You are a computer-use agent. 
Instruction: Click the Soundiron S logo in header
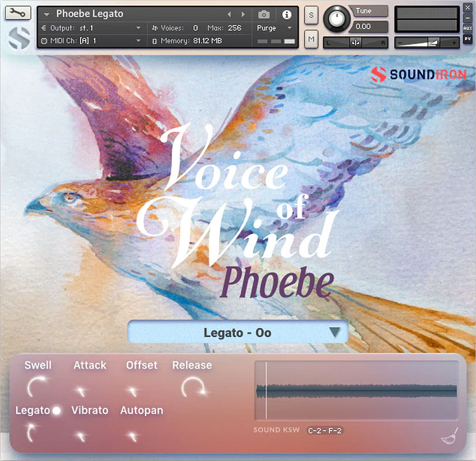click(x=19, y=38)
